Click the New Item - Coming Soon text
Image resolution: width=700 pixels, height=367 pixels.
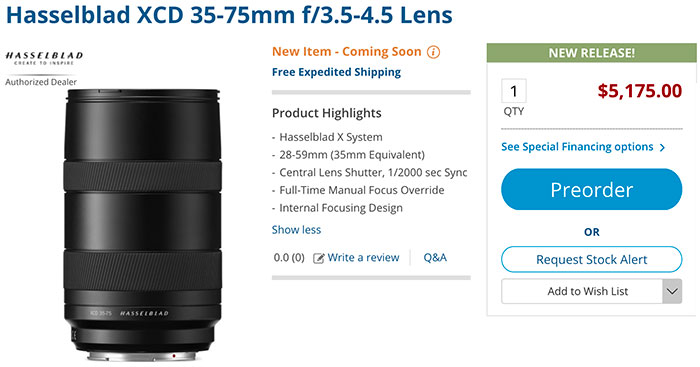click(346, 52)
